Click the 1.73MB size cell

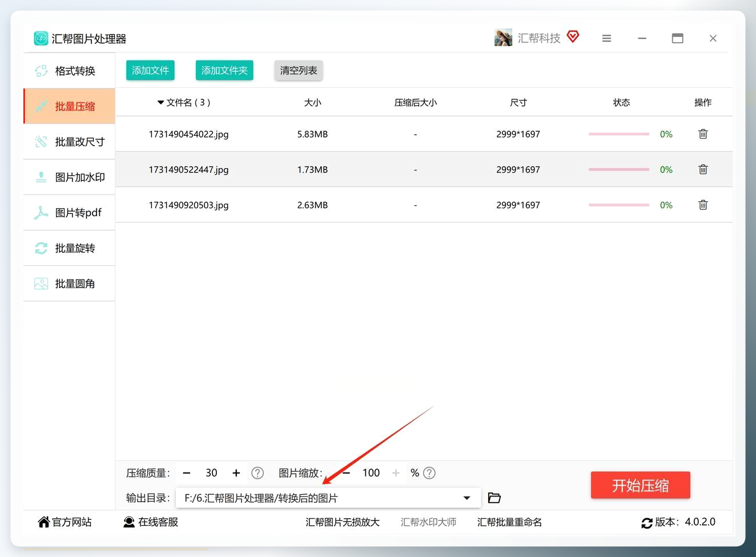(x=312, y=169)
